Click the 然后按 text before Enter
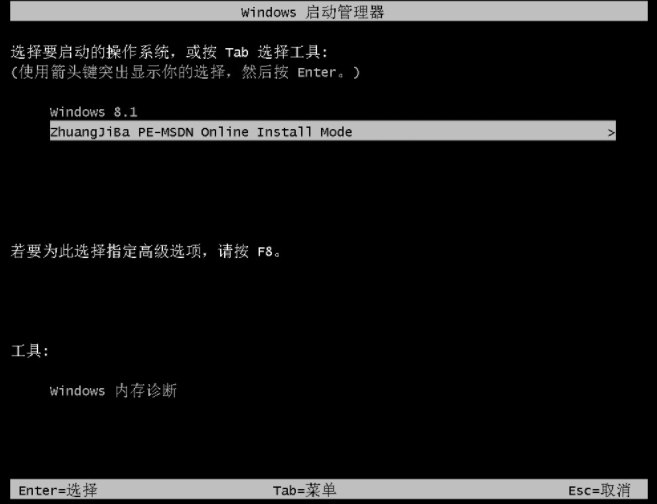657x504 pixels. 265,72
